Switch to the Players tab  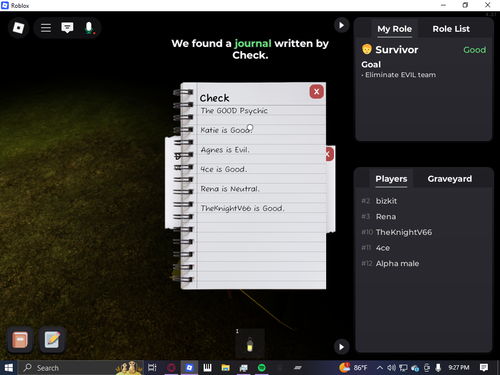[391, 179]
